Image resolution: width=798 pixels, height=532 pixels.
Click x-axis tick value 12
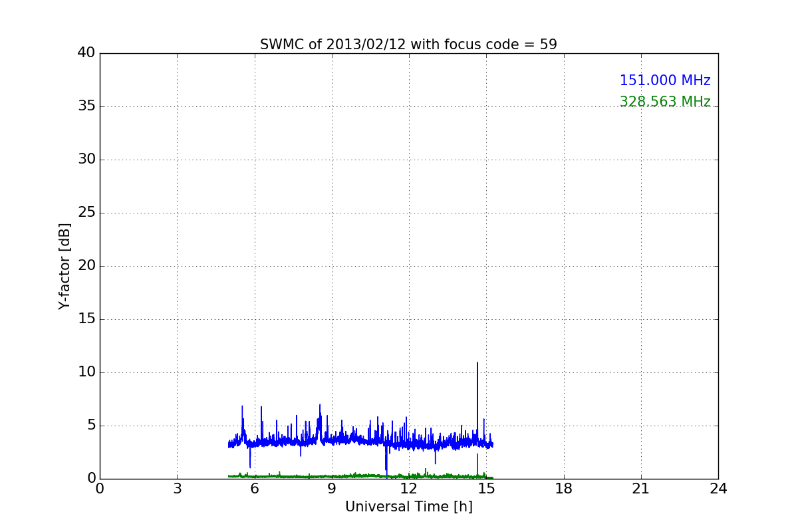409,489
